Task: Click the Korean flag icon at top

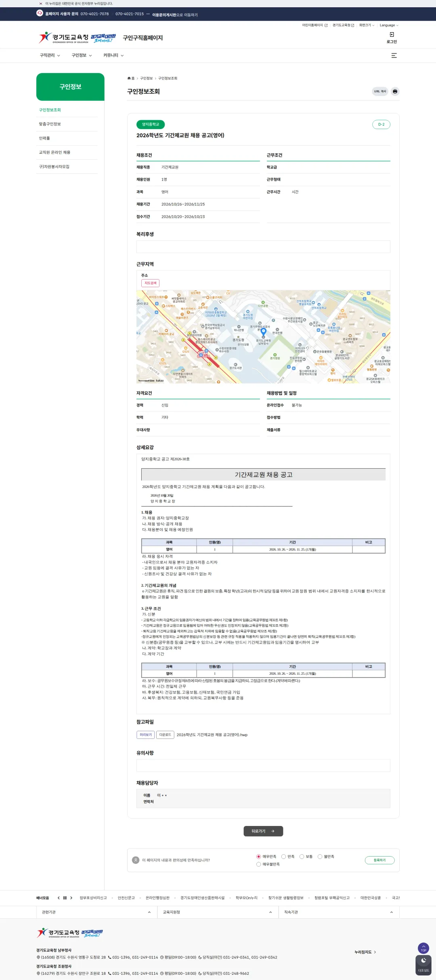Action: coord(41,4)
